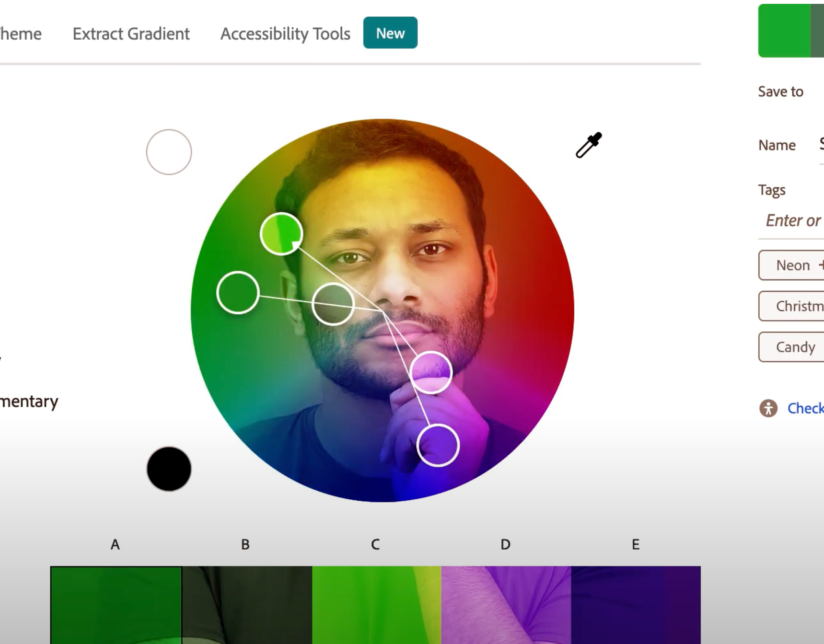The height and width of the screenshot is (644, 824).
Task: Select swatch E dark indigo
Action: click(x=636, y=605)
